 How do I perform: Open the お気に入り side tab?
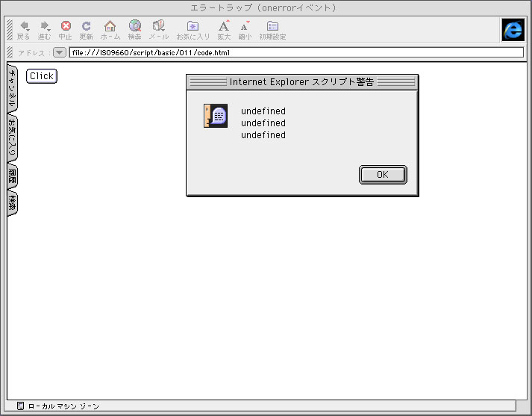click(x=12, y=138)
